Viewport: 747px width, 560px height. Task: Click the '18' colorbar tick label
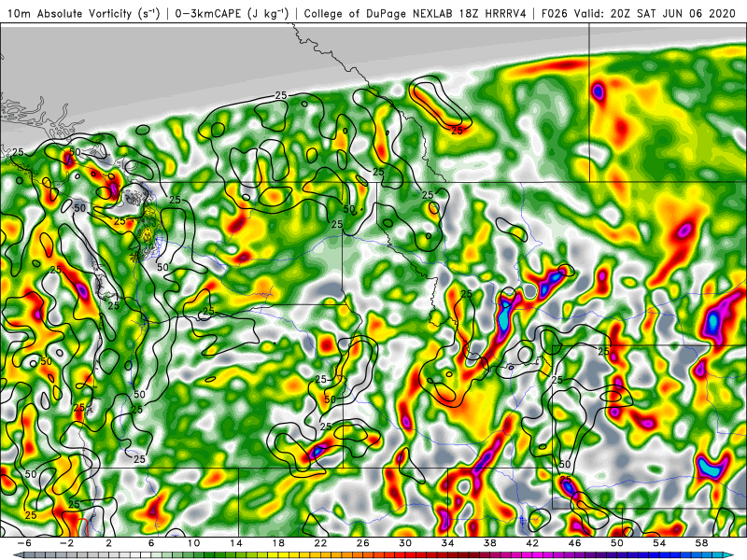click(x=278, y=543)
